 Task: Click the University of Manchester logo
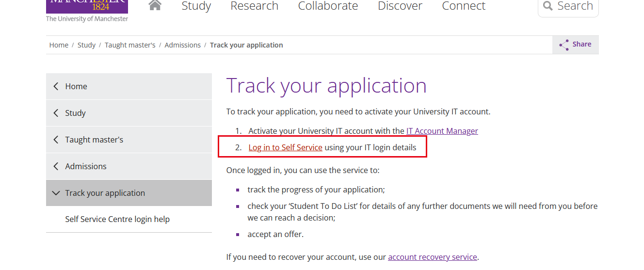87,11
